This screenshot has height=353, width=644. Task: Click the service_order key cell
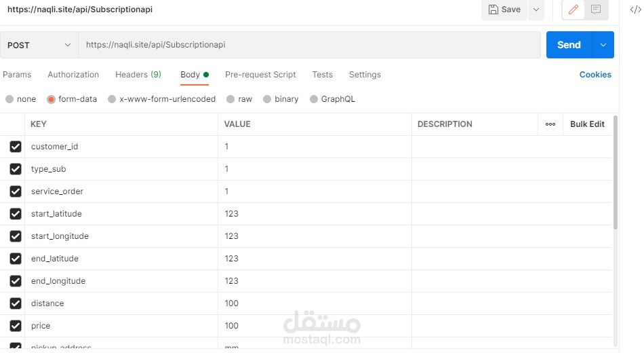121,191
